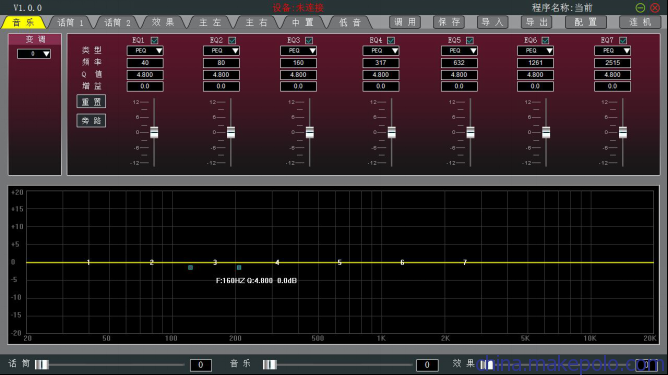Click the EQ1 gain slider handle
668x375 pixels.
[154, 132]
